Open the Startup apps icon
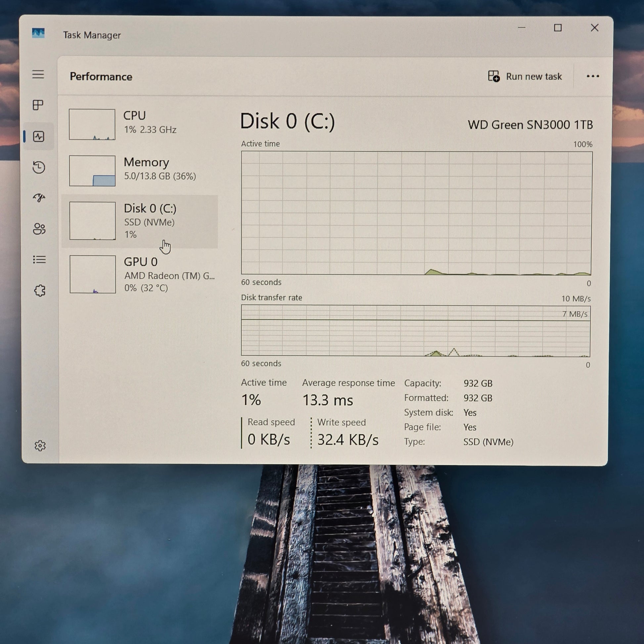 tap(39, 198)
